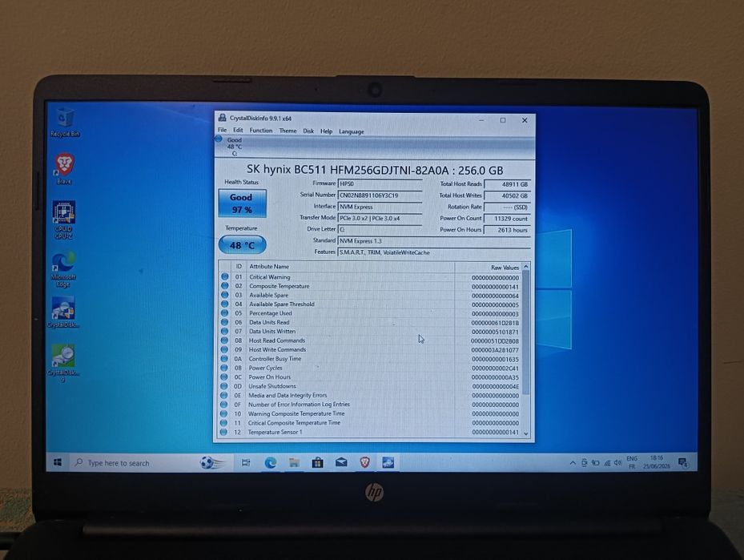Open the File menu
Viewport: 744px width, 560px height.
coord(222,130)
